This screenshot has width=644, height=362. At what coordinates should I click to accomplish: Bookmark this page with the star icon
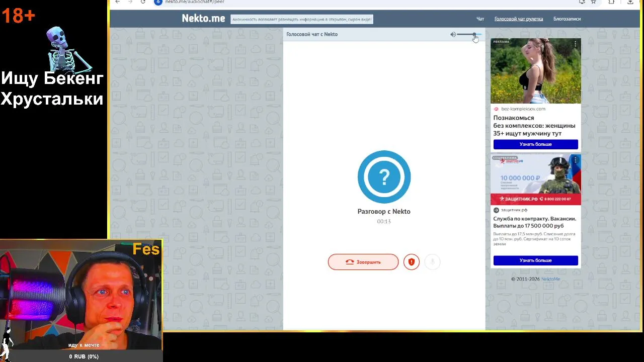click(594, 2)
